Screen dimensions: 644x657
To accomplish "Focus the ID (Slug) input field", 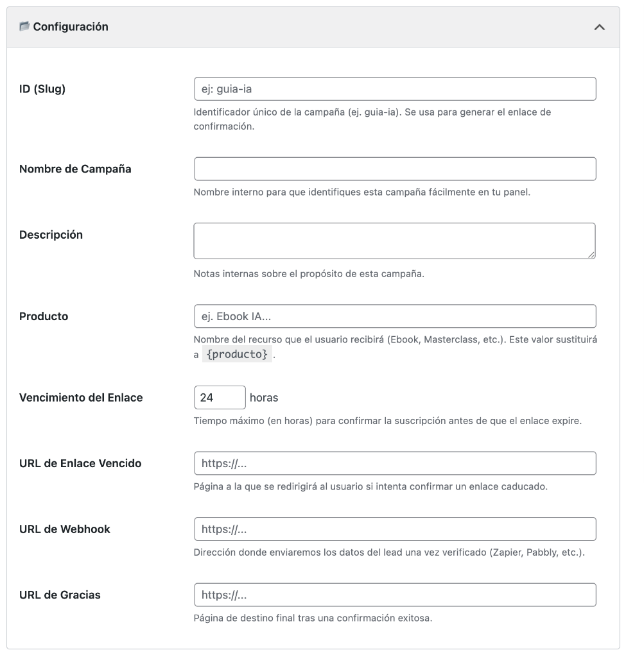I will click(x=395, y=89).
